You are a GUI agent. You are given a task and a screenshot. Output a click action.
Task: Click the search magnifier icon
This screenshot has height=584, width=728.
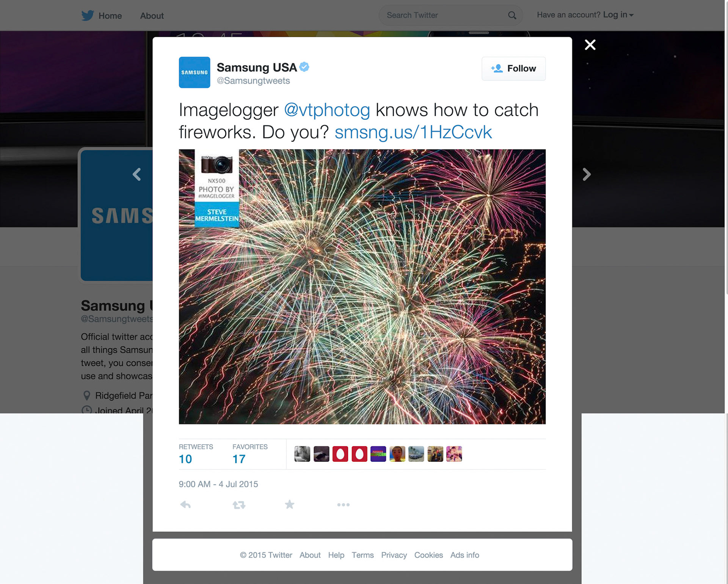(x=512, y=15)
